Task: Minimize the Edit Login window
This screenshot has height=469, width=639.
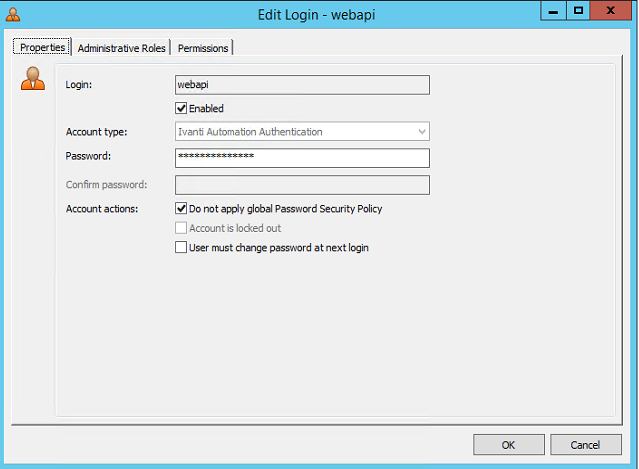Action: 553,11
